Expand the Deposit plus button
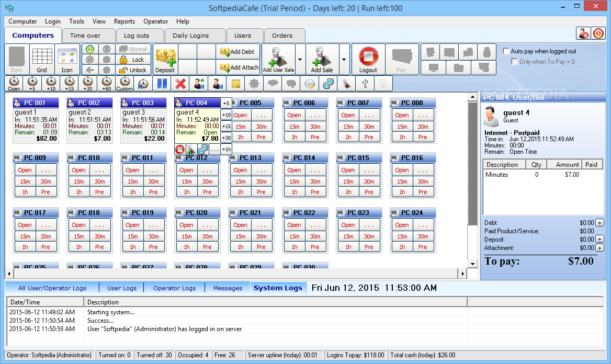The width and height of the screenshot is (611, 364). pos(599,240)
